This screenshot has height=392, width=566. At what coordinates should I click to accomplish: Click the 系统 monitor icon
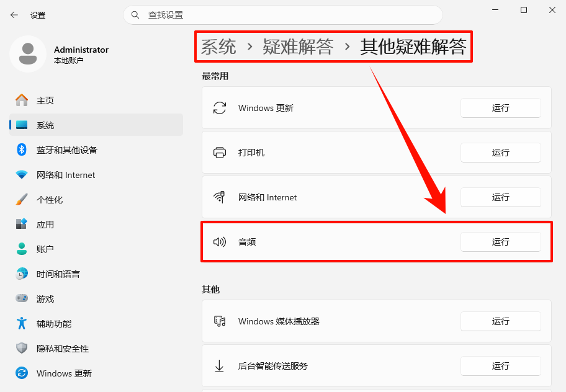point(22,125)
